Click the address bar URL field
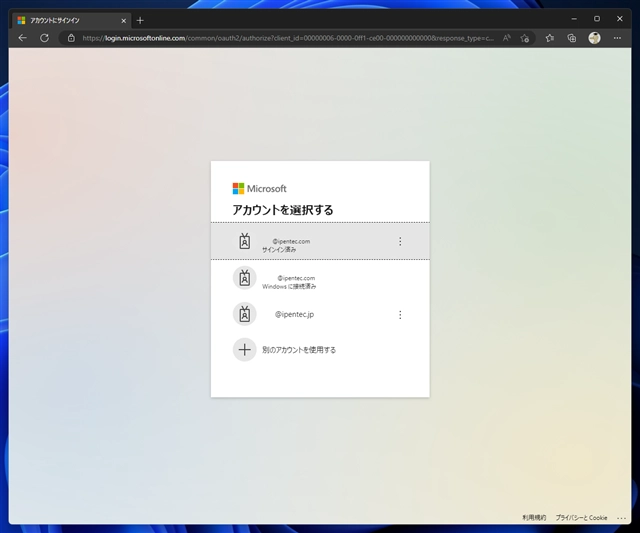The image size is (640, 533). [x=288, y=38]
